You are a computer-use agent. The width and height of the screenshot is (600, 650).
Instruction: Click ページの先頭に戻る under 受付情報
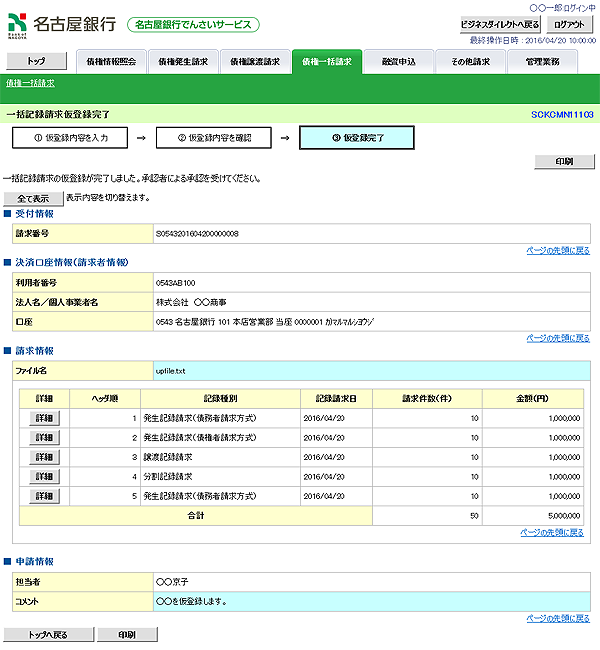point(558,250)
